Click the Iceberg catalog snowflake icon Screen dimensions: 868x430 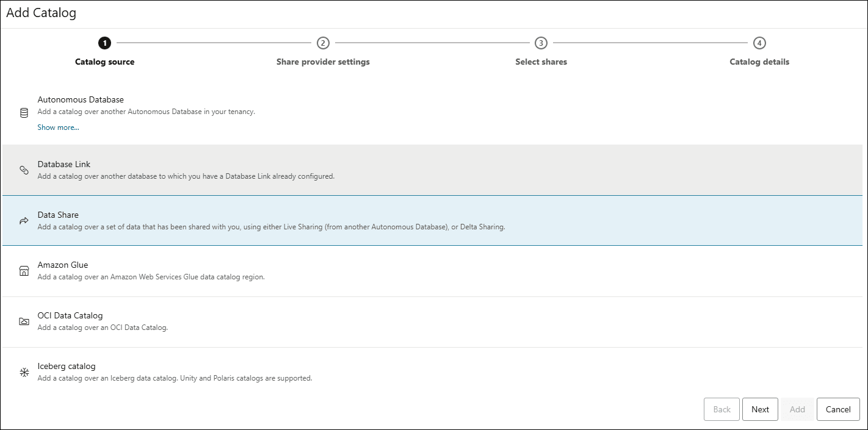tap(24, 371)
